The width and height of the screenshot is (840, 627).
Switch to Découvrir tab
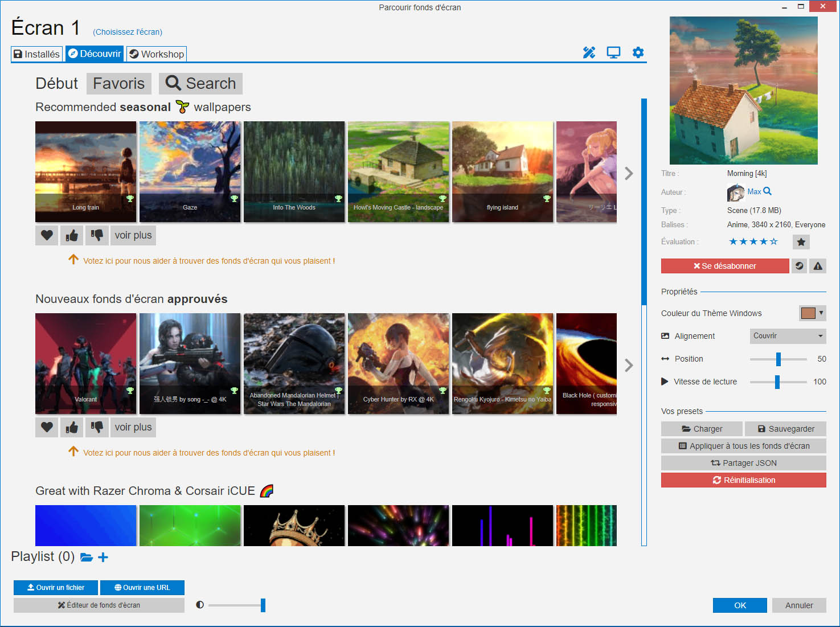(x=95, y=54)
